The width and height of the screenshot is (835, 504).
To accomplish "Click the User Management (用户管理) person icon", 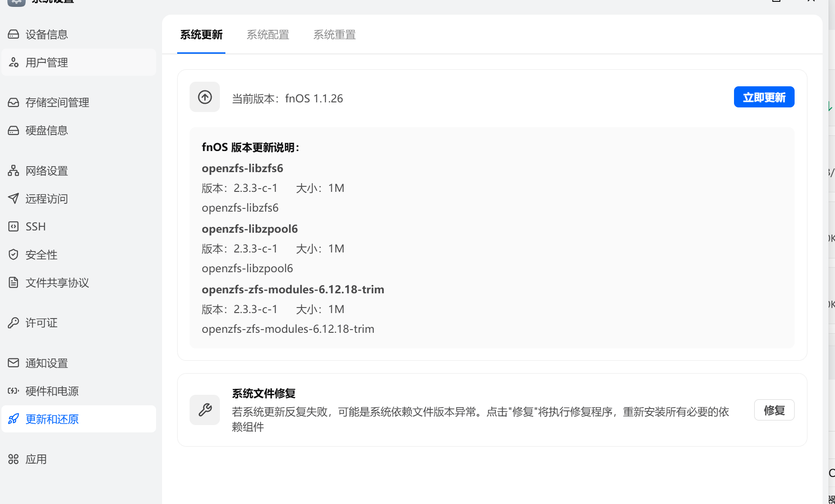I will coord(13,62).
